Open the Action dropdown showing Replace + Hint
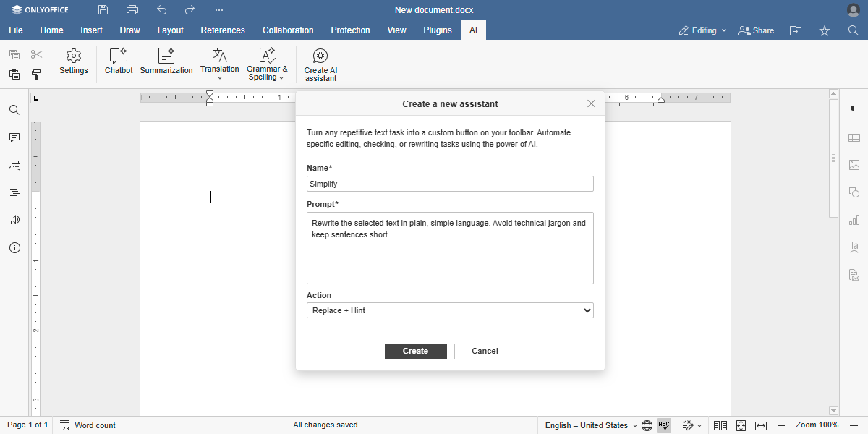The image size is (868, 434). coord(450,310)
